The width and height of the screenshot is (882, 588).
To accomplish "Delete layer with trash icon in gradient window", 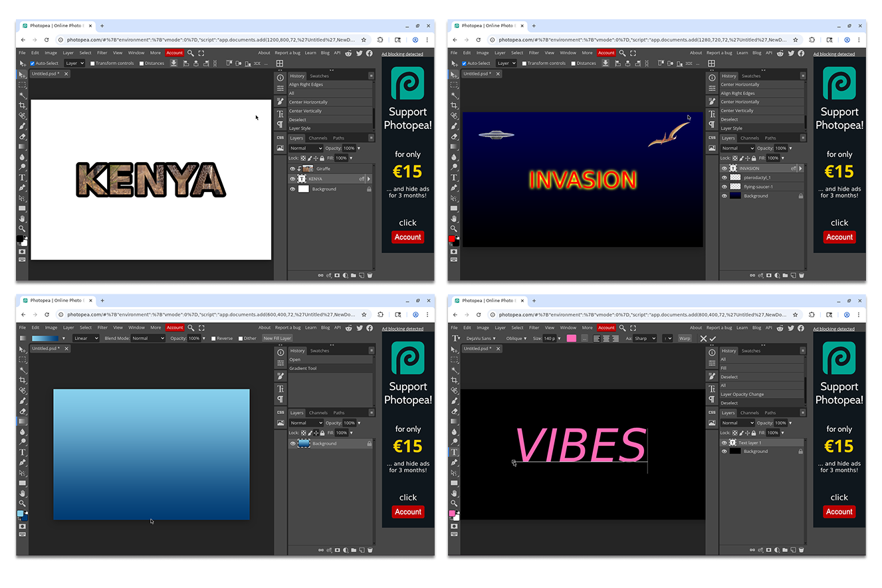I will 370,549.
